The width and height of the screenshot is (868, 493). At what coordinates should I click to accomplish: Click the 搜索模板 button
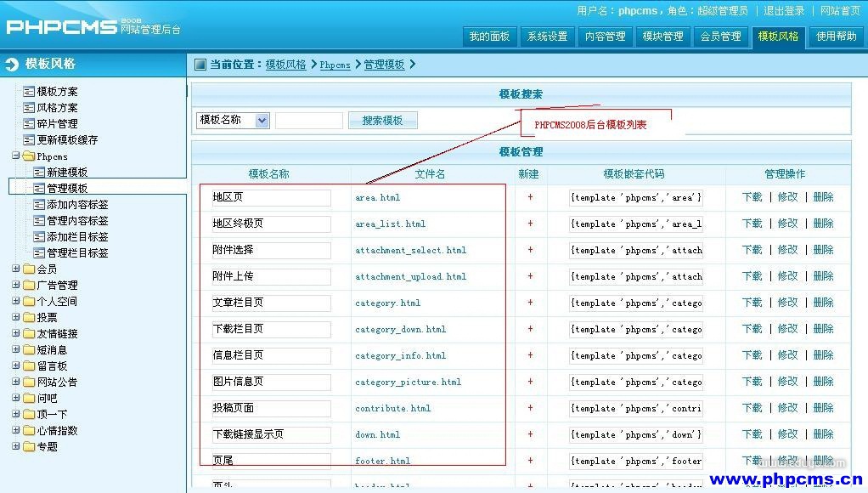pos(382,120)
